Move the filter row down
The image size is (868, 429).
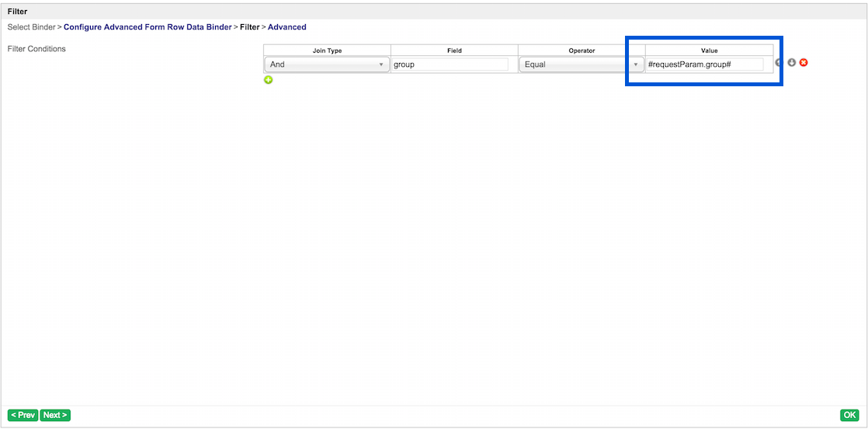pyautogui.click(x=792, y=63)
